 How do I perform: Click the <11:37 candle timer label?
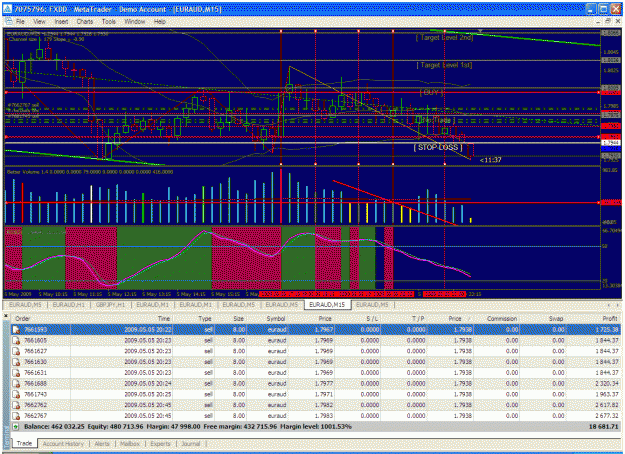(491, 160)
